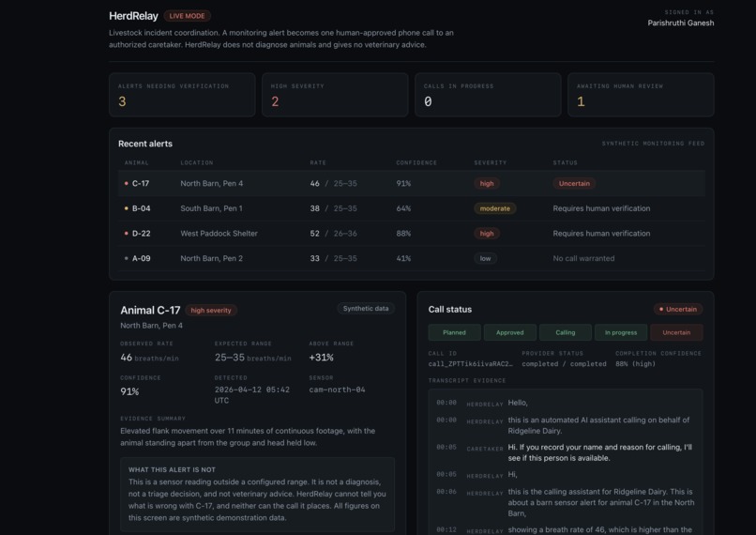The width and height of the screenshot is (756, 535).
Task: Open the High Severity stat card
Action: [x=335, y=95]
